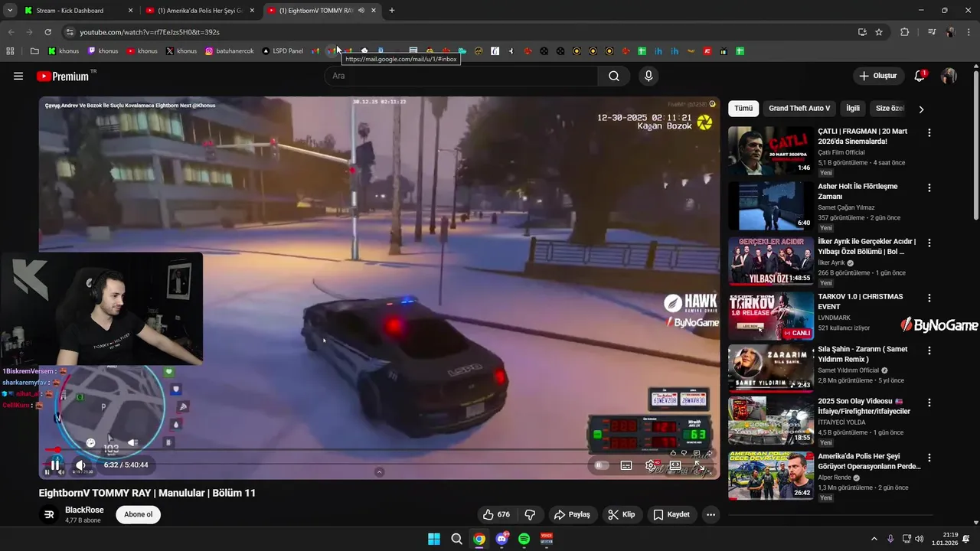
Task: Open the Asher Holt İle Flörtleşme title
Action: (x=857, y=191)
